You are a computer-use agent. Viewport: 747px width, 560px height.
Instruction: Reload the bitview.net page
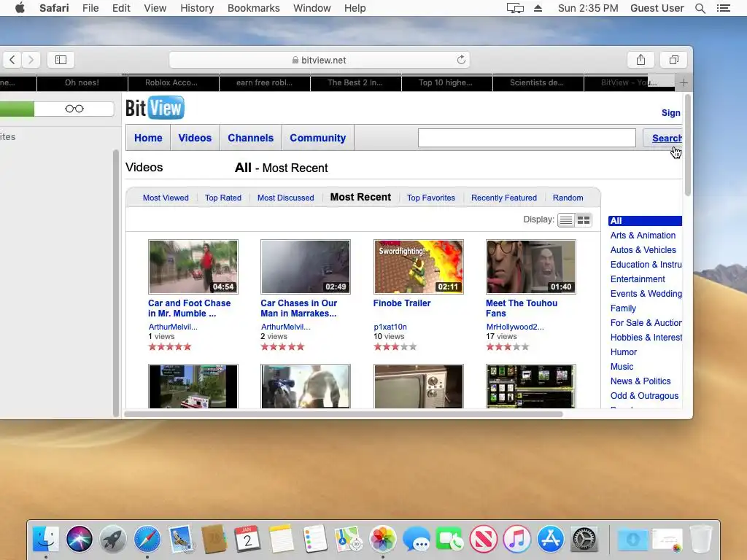coord(461,60)
